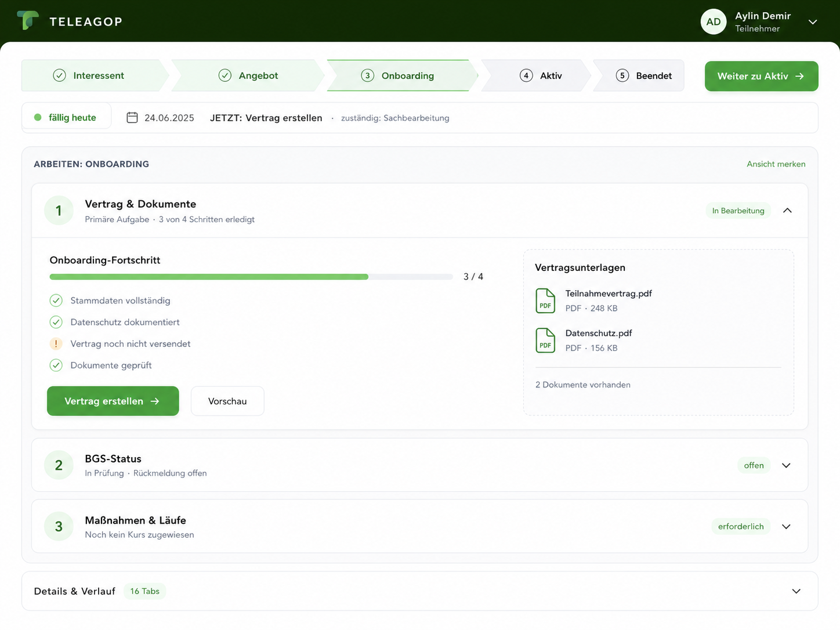Expand the BGS-Status section

click(x=786, y=465)
